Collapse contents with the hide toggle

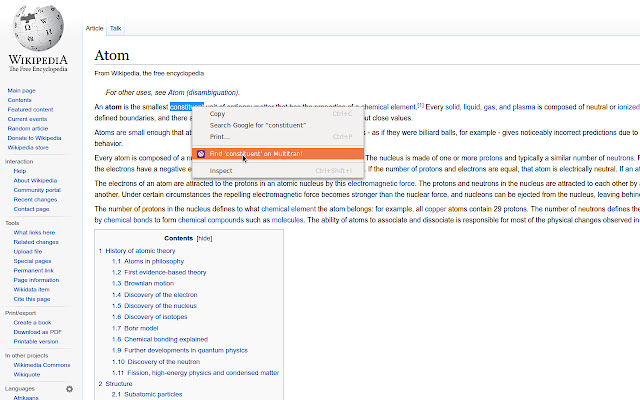click(204, 238)
